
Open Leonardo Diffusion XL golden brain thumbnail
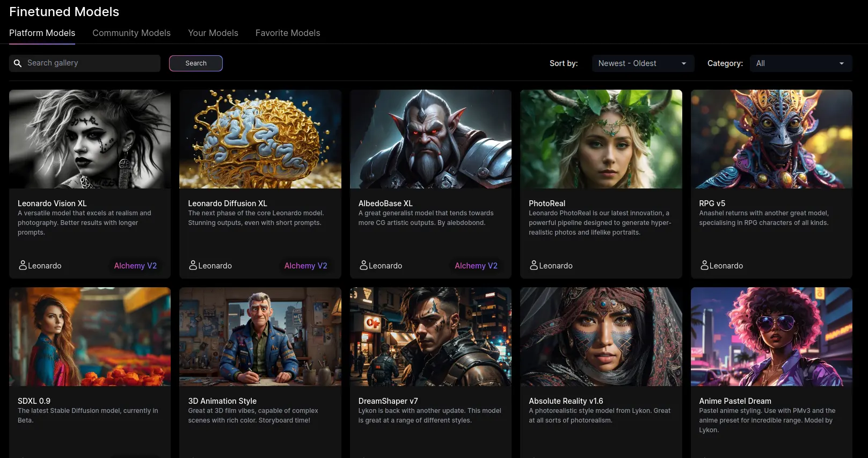click(260, 139)
